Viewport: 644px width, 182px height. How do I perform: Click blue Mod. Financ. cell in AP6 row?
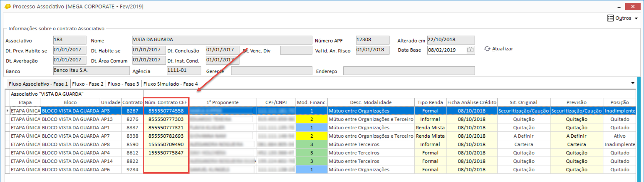[312, 170]
